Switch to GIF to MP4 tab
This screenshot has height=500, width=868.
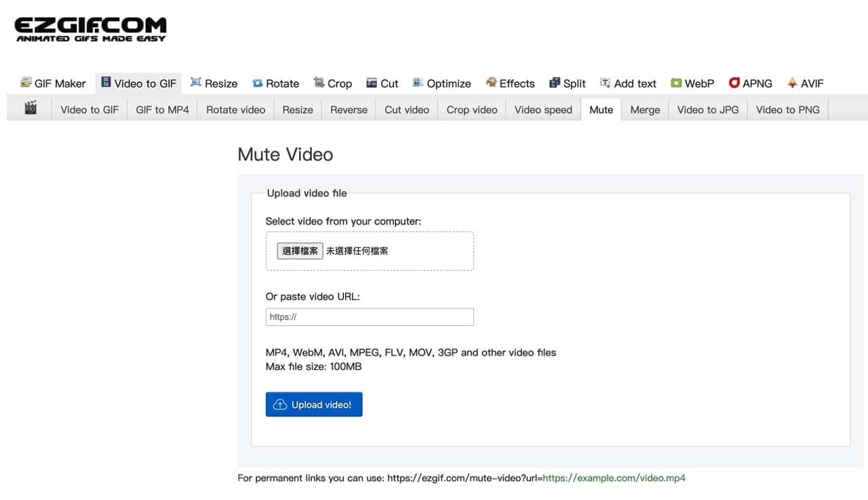(163, 109)
